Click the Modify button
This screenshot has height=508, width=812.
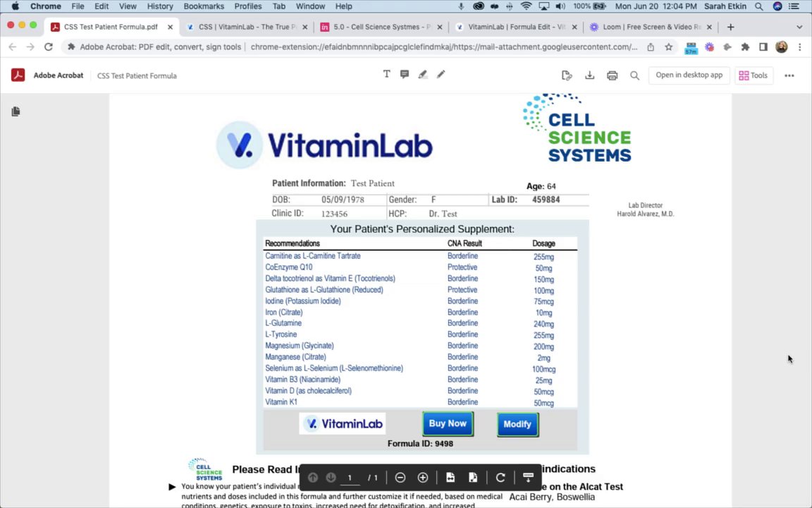(517, 424)
